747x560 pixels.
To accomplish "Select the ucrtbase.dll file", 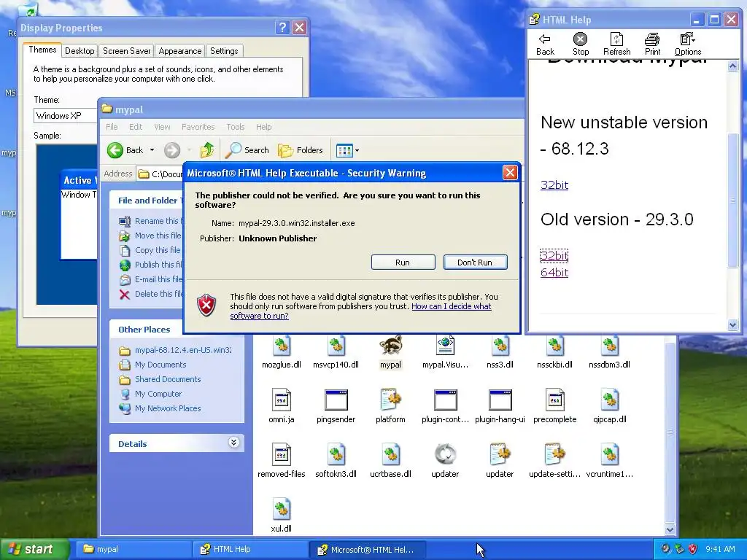I will click(391, 461).
